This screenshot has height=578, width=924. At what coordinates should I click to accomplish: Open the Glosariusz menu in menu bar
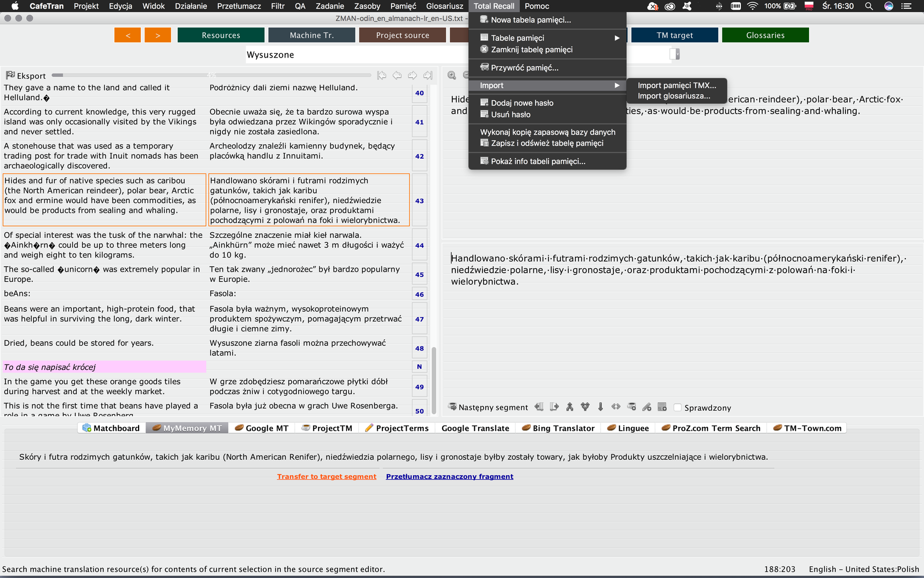click(x=444, y=6)
